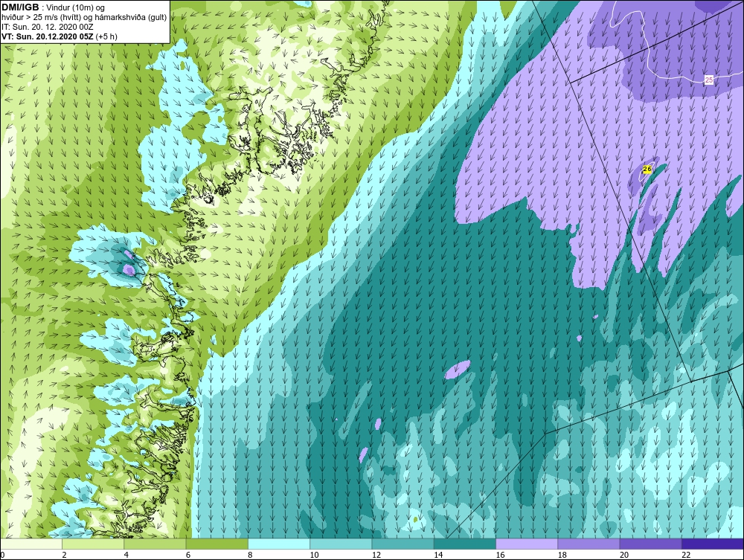Select the 0–2 m/s pale legend swatch
Screen dimensions: 744x560
point(31,544)
